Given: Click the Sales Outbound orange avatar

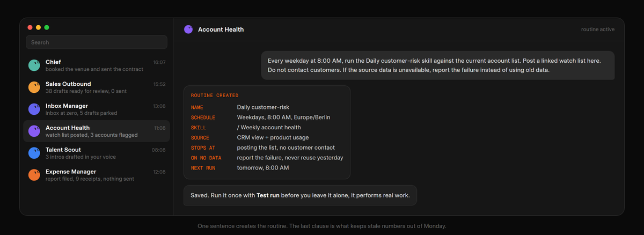Looking at the screenshot, I should tap(34, 87).
